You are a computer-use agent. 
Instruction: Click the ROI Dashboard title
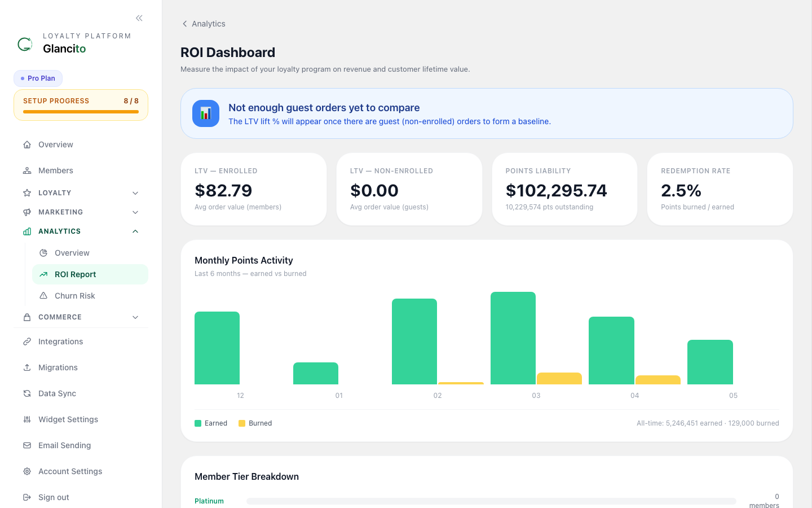click(x=228, y=52)
